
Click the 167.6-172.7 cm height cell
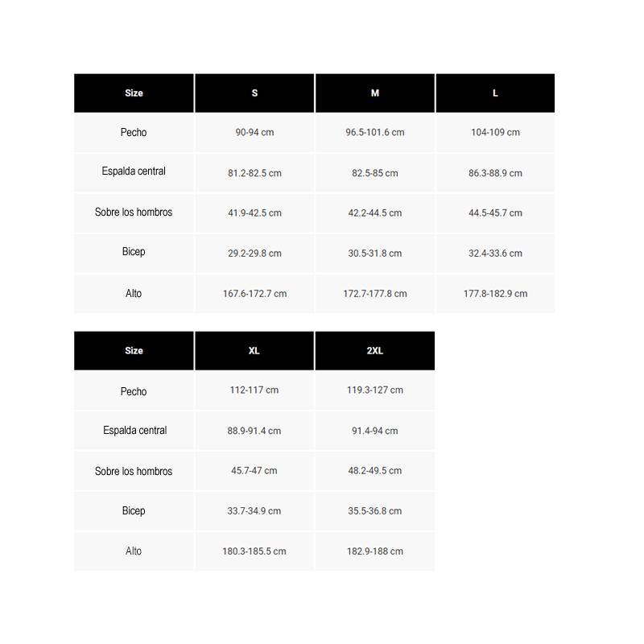click(x=254, y=294)
